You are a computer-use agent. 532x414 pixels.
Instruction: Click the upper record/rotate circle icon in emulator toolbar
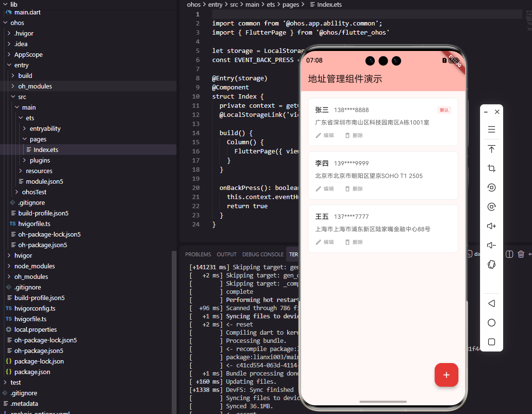click(x=492, y=188)
